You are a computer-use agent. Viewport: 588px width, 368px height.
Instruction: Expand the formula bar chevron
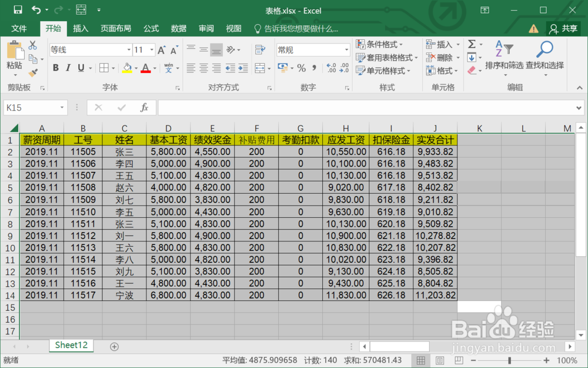point(579,108)
